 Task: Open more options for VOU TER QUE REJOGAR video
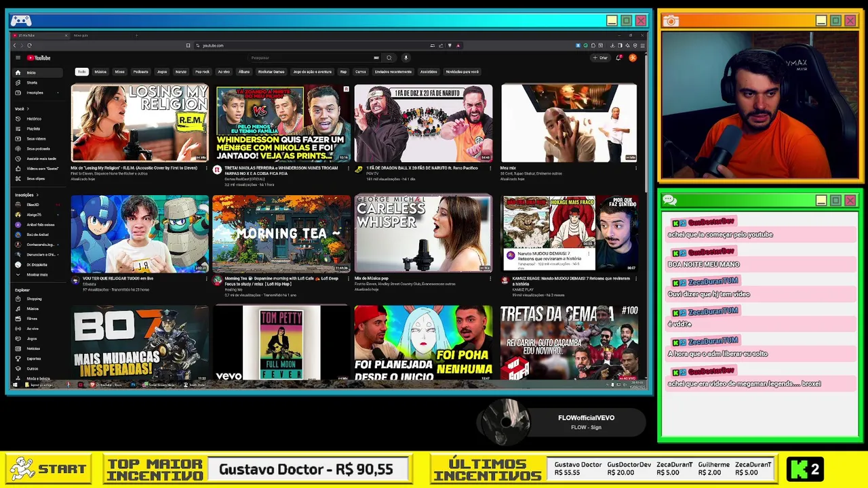(207, 279)
